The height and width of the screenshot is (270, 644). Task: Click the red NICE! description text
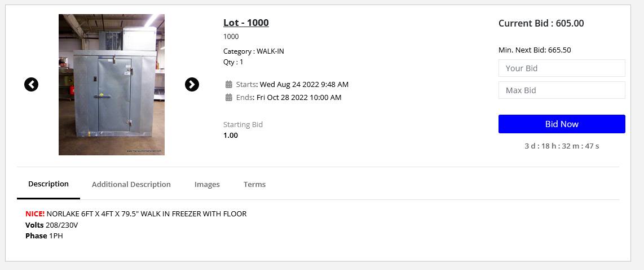[x=35, y=214]
